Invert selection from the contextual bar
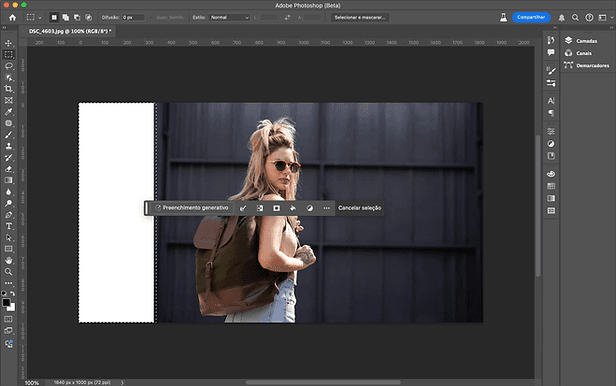 [x=260, y=208]
